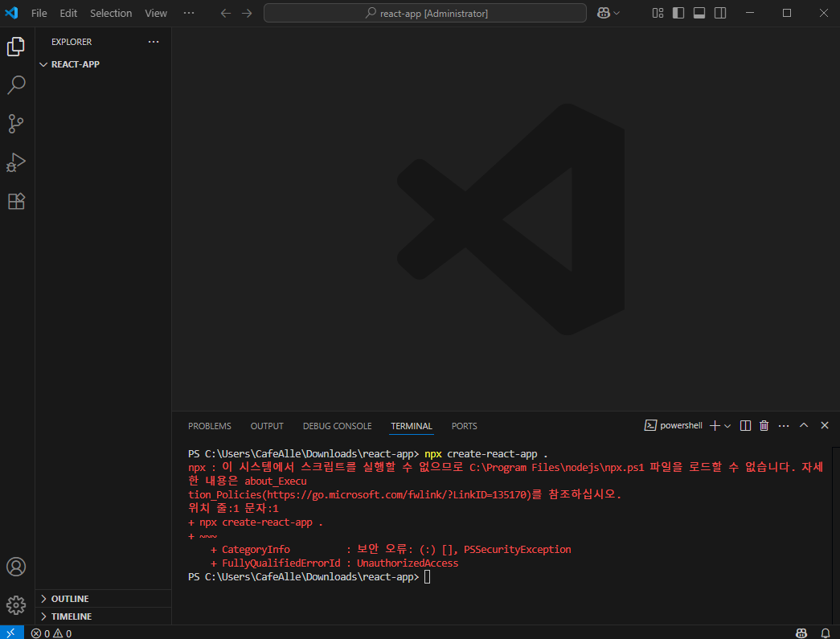Open the Copilot chat icon in title bar
This screenshot has height=639, width=840.
[x=604, y=14]
